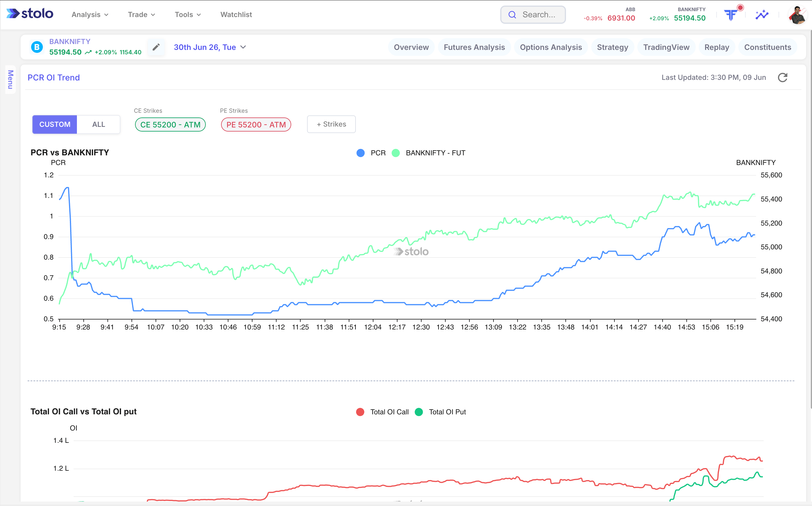Click the 12:04 time axis label
Viewport: 812px width, 508px height.
(x=373, y=327)
